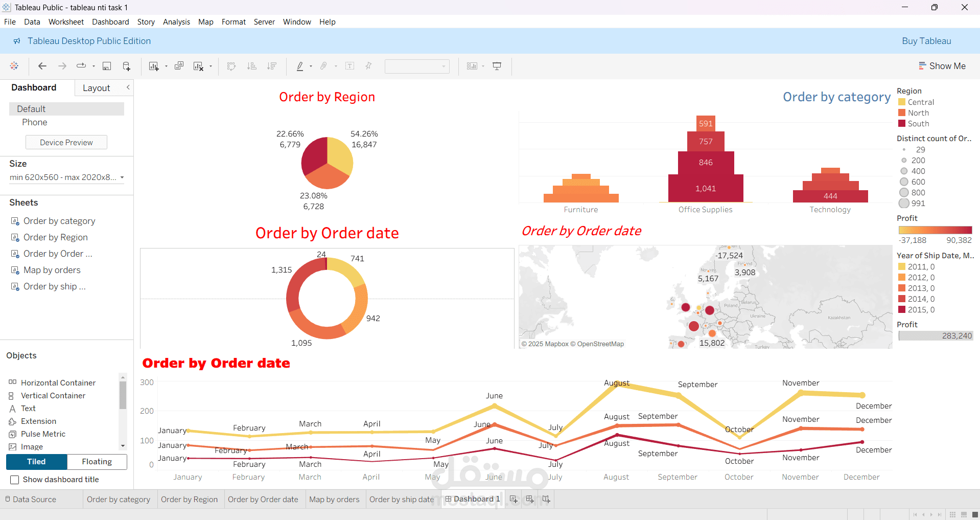Activate Presentation Mode from the toolbar
Image resolution: width=980 pixels, height=520 pixels.
(x=496, y=66)
